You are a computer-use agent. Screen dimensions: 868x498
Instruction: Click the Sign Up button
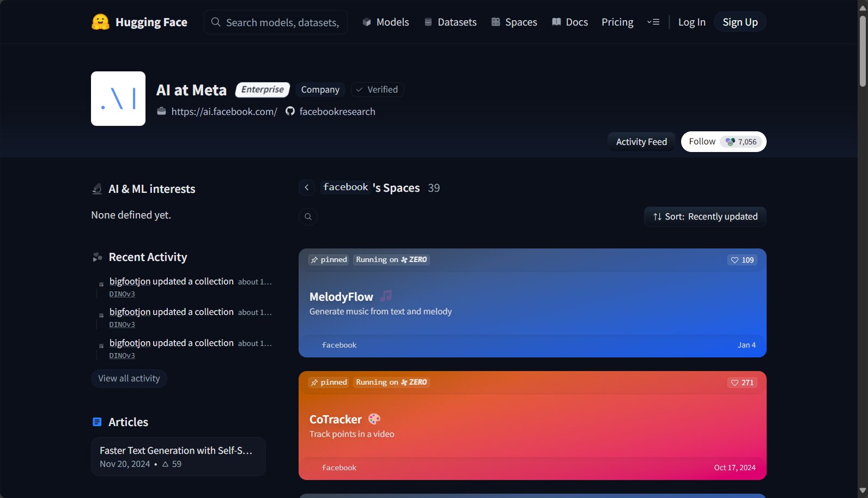click(740, 22)
